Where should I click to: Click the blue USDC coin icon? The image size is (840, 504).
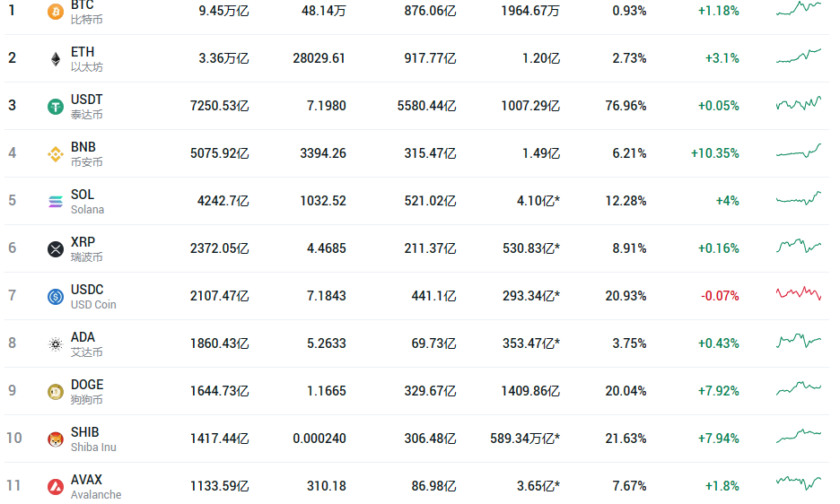tap(55, 297)
